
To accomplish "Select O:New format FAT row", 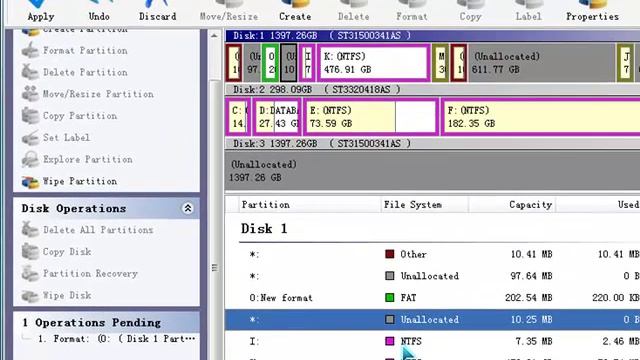I will click(x=432, y=298).
